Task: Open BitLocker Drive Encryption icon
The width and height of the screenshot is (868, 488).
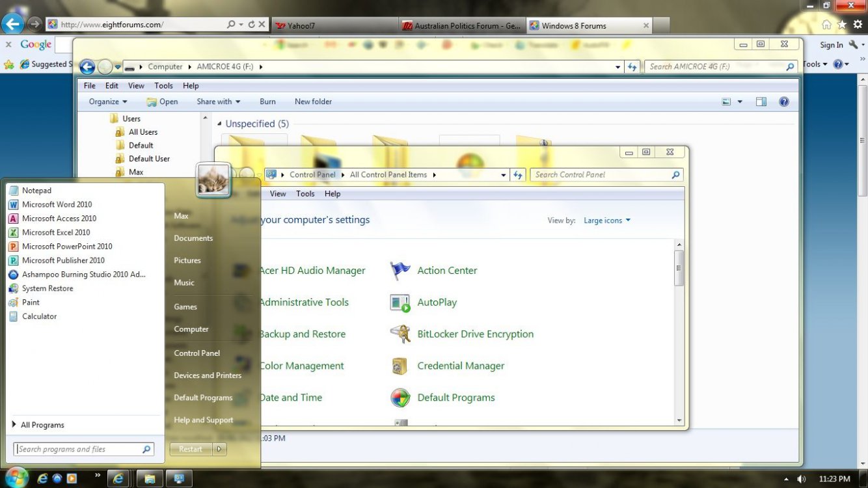Action: [400, 334]
